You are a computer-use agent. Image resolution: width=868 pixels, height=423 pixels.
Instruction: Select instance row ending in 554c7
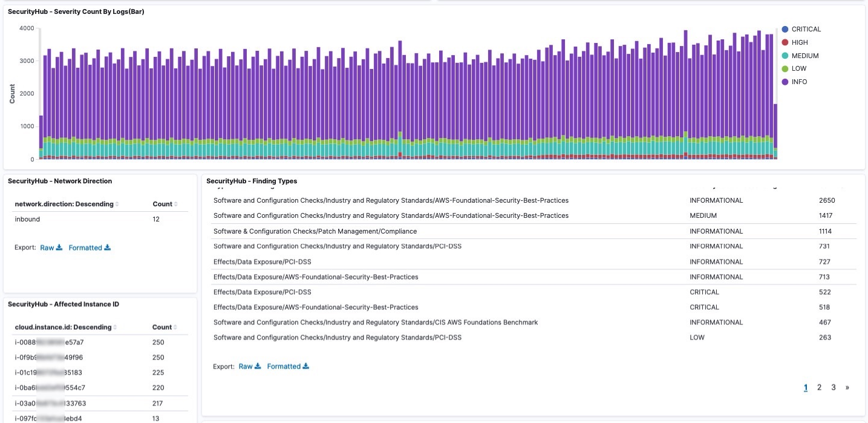tap(101, 387)
